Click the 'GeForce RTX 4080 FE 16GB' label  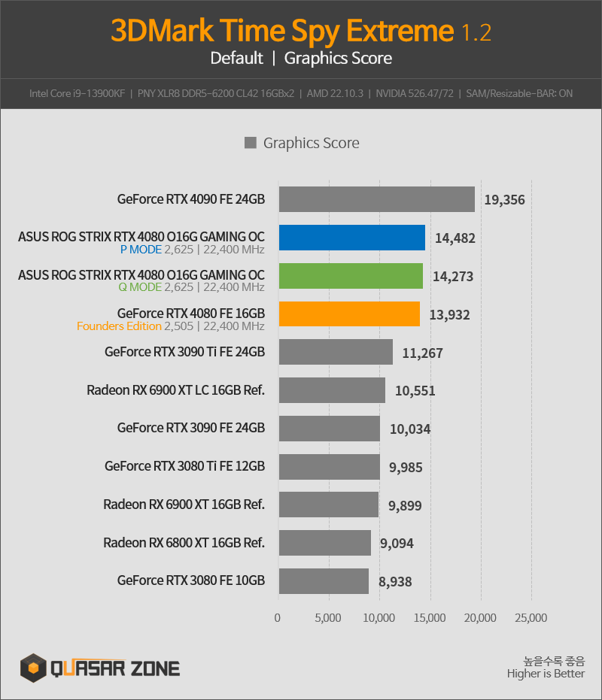(x=191, y=314)
